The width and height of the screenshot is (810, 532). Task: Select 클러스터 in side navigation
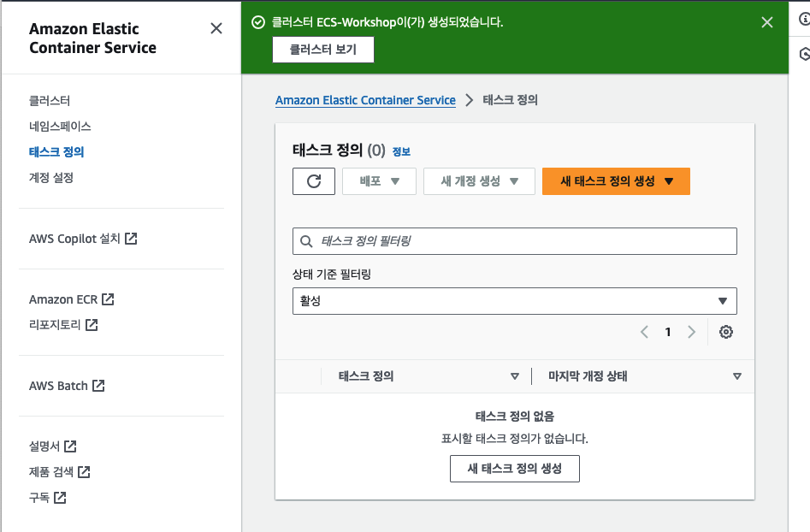(x=50, y=101)
